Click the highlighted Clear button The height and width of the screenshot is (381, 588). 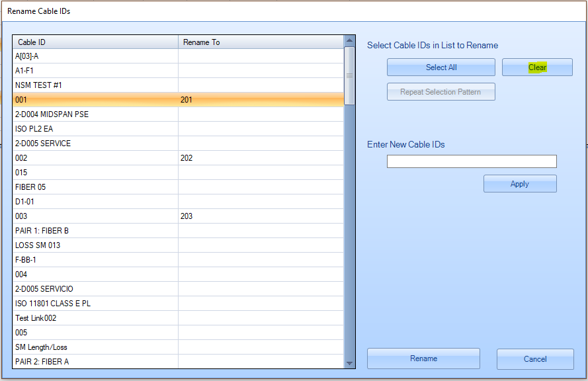(537, 67)
